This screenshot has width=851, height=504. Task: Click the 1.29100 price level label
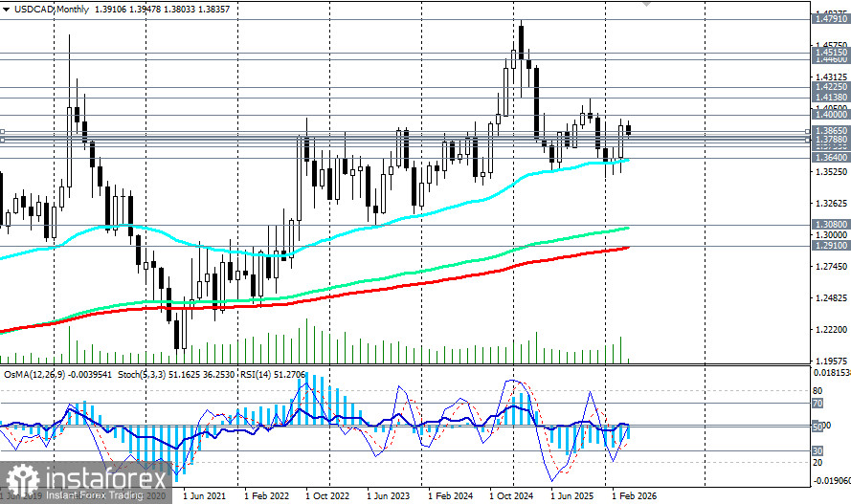click(x=829, y=246)
